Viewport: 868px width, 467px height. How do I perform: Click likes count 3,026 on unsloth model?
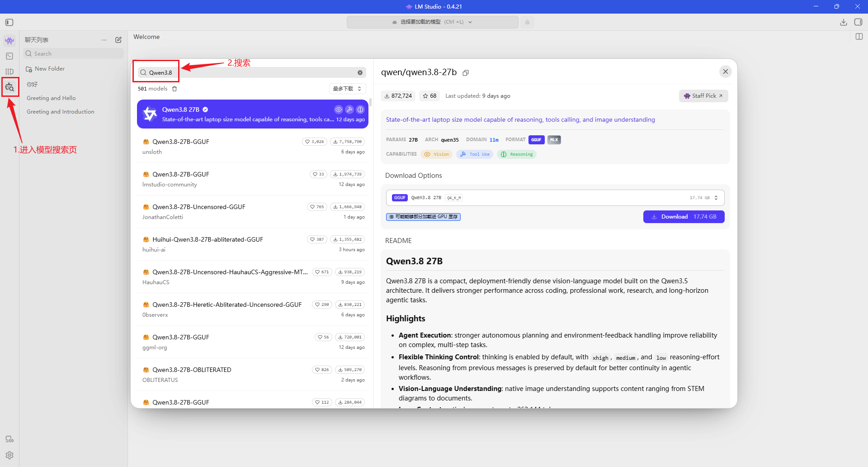click(315, 142)
